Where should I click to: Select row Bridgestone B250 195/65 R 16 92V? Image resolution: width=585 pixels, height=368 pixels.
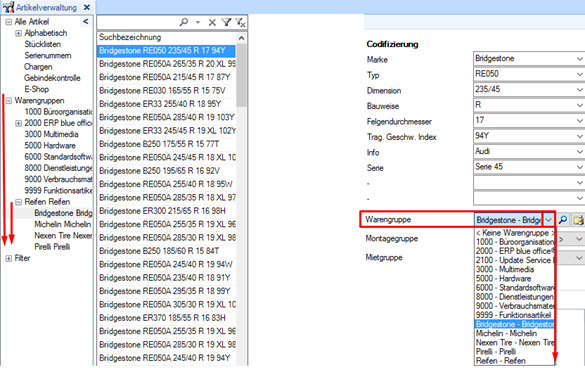pos(166,171)
